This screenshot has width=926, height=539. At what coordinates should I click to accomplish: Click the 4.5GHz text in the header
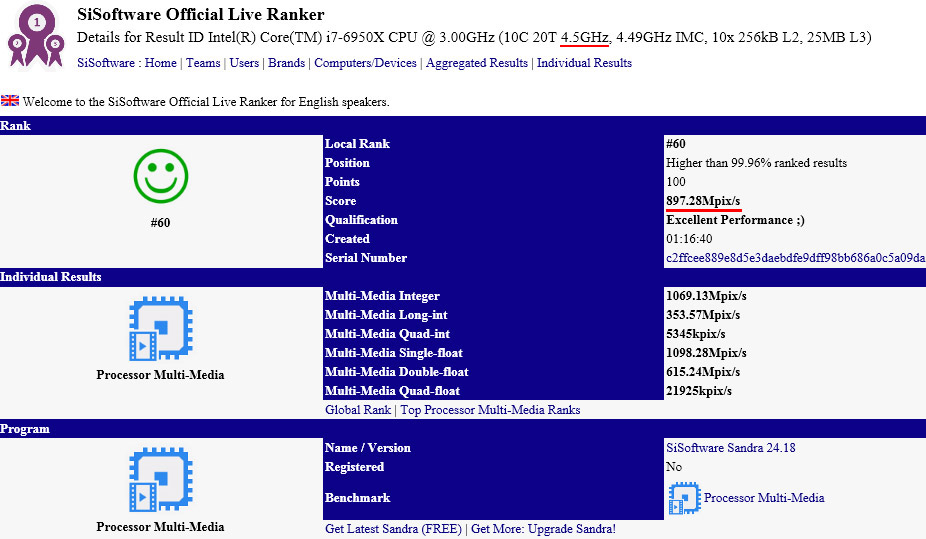tap(584, 37)
